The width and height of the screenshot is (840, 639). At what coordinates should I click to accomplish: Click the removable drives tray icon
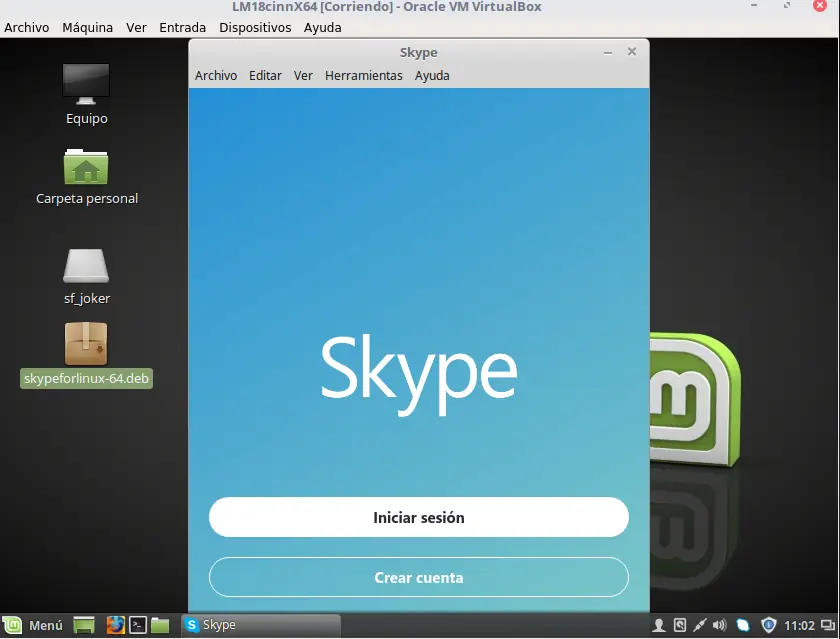point(680,625)
